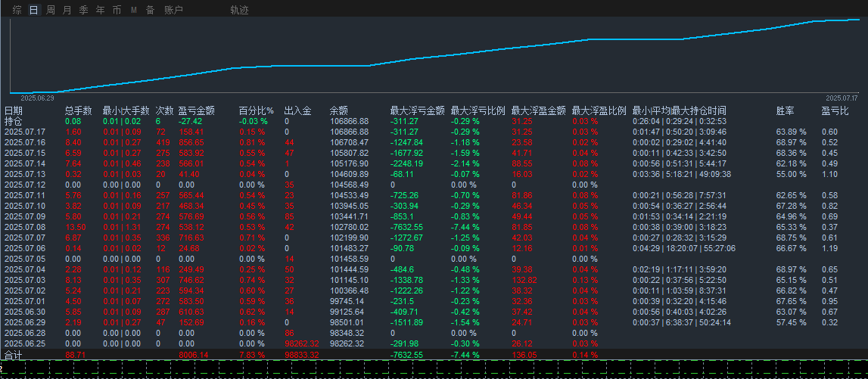Viewport: 868px width, 379px height.
Task: Select the 2025.07.01 date row
Action: pos(24,300)
